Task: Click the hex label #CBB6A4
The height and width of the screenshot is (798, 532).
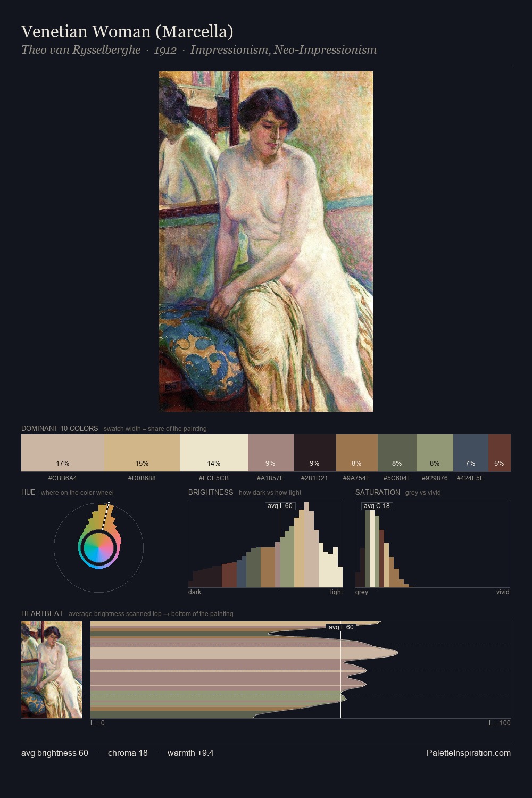Action: pos(63,478)
